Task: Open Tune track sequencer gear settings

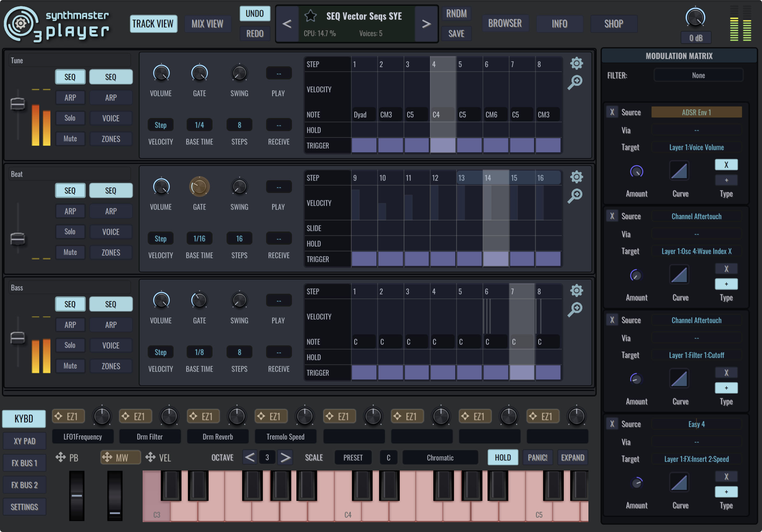Action: (x=577, y=63)
